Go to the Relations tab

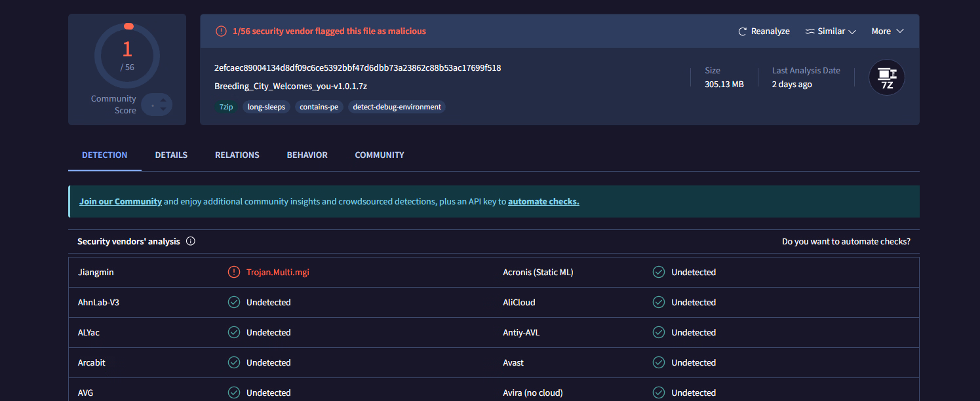point(237,155)
